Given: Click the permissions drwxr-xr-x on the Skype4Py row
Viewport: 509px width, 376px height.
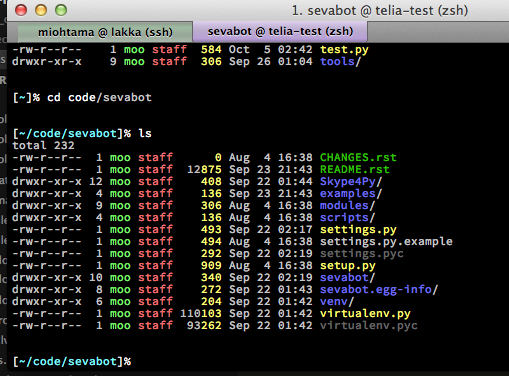Looking at the screenshot, I should (47, 181).
